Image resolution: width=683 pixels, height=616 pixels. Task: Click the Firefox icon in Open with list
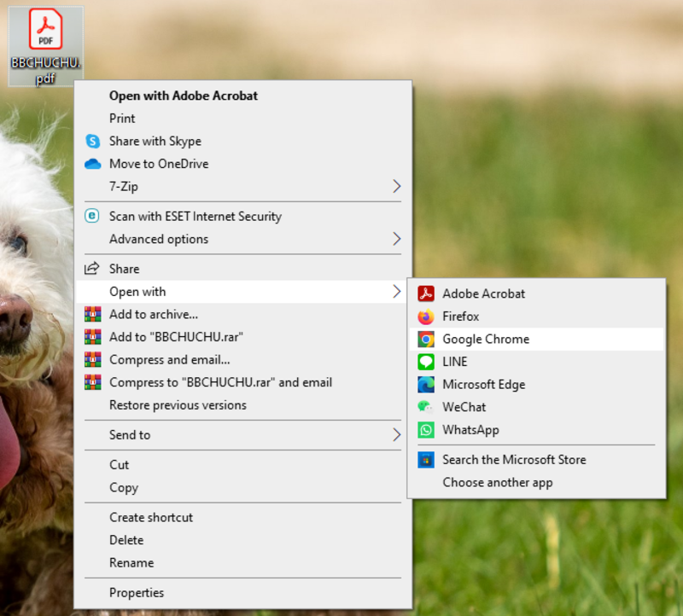pos(425,317)
